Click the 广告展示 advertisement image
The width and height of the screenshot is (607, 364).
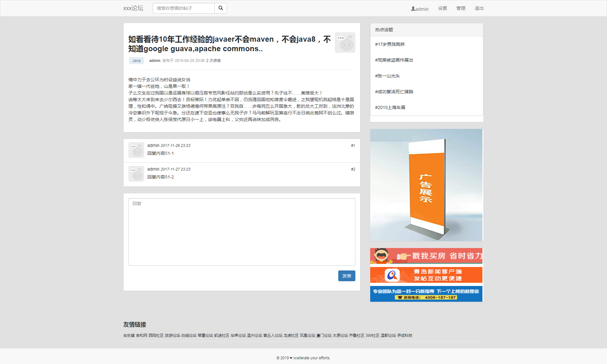[426, 185]
